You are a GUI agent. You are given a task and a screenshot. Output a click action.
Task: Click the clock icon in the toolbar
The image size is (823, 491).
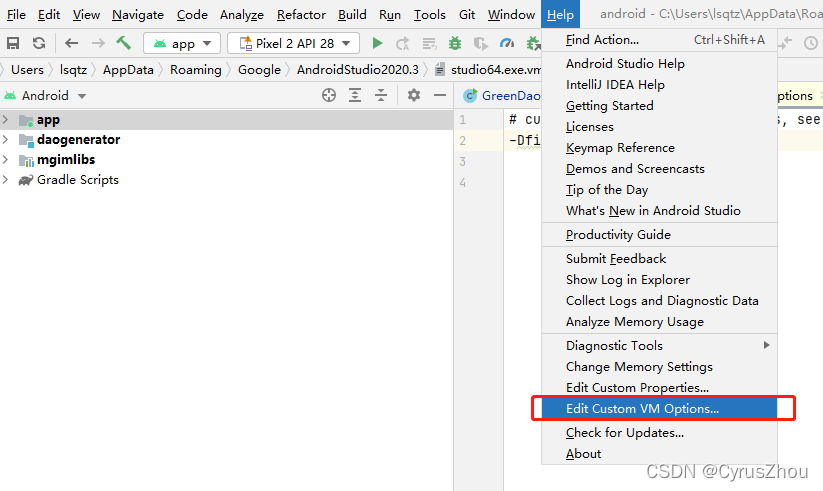[811, 44]
